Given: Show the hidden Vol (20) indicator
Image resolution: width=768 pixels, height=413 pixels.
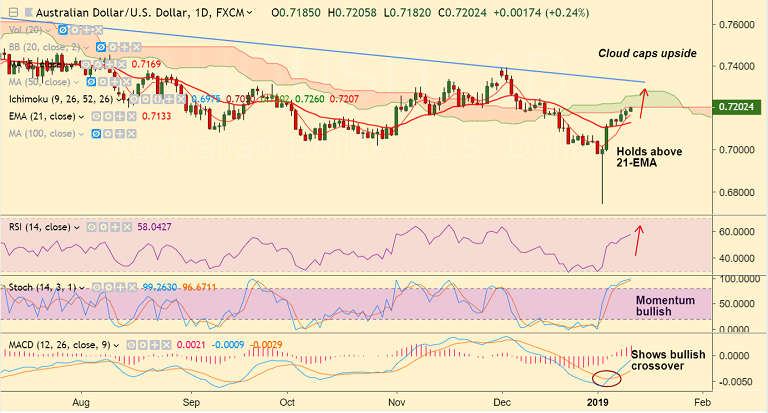Looking at the screenshot, I should tap(63, 30).
